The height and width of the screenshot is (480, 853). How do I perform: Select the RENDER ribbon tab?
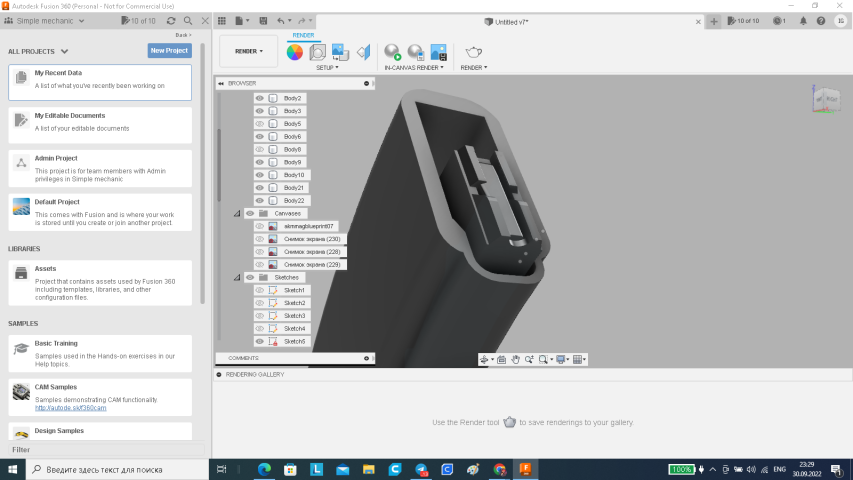(x=303, y=35)
